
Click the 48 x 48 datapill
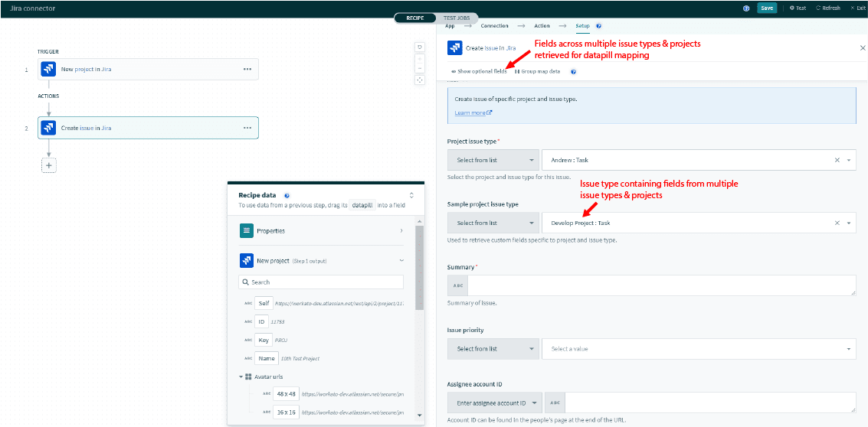coord(287,394)
